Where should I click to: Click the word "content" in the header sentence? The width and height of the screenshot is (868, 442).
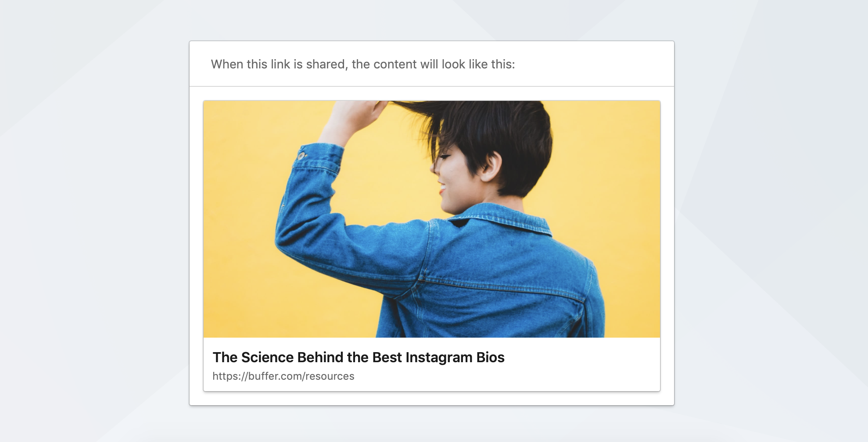pos(395,64)
